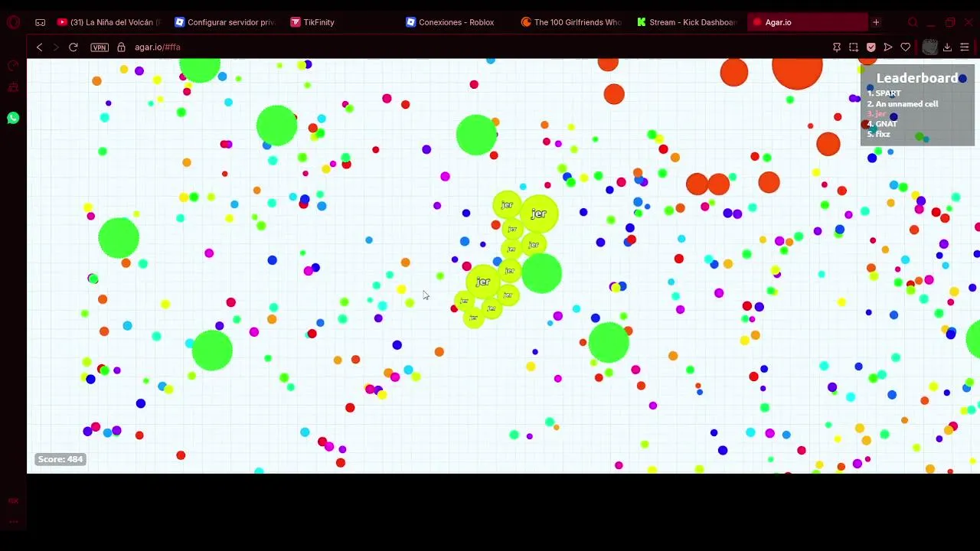The height and width of the screenshot is (551, 980).
Task: Switch to Conexiones - Roblox tab
Action: coord(456,22)
